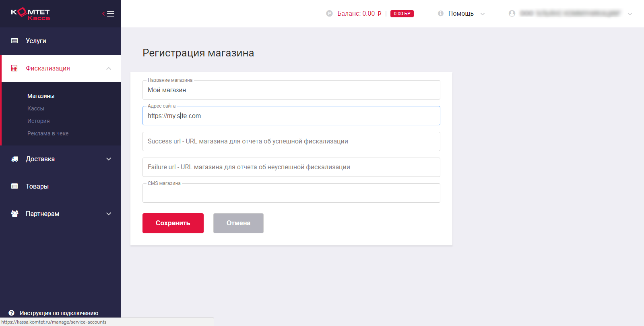Open Инструкция по подключению link

(59, 313)
